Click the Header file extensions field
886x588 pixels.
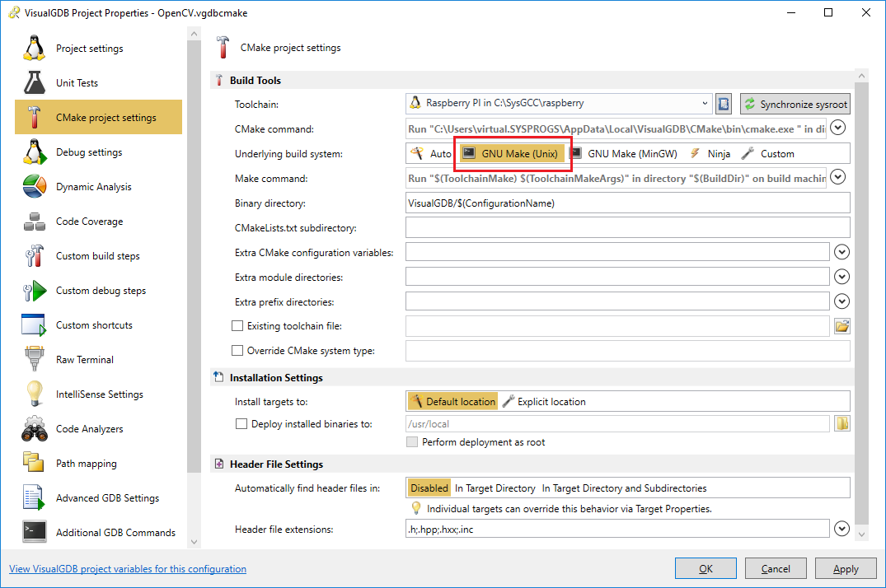(x=617, y=529)
